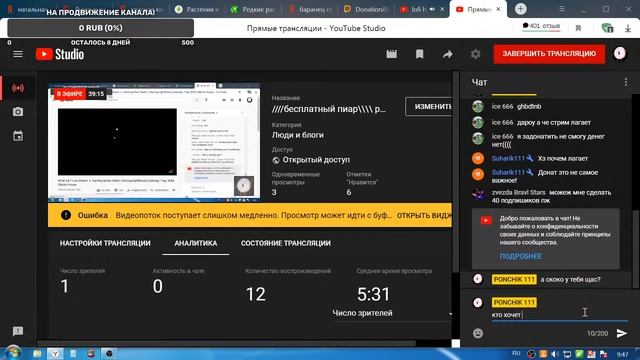The height and width of the screenshot is (360, 640).
Task: Send the chat message arrow
Action: tap(622, 333)
